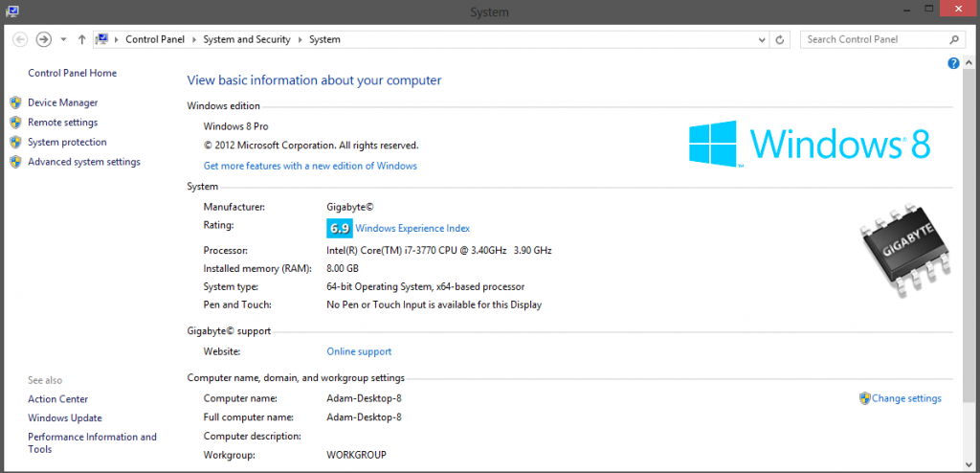Select System and Security breadcrumb
The width and height of the screenshot is (980, 473).
click(x=247, y=39)
